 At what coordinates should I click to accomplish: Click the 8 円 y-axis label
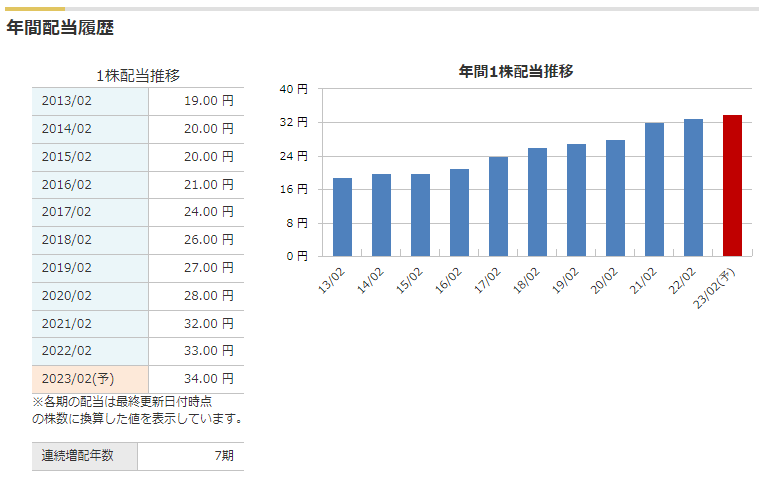(297, 223)
